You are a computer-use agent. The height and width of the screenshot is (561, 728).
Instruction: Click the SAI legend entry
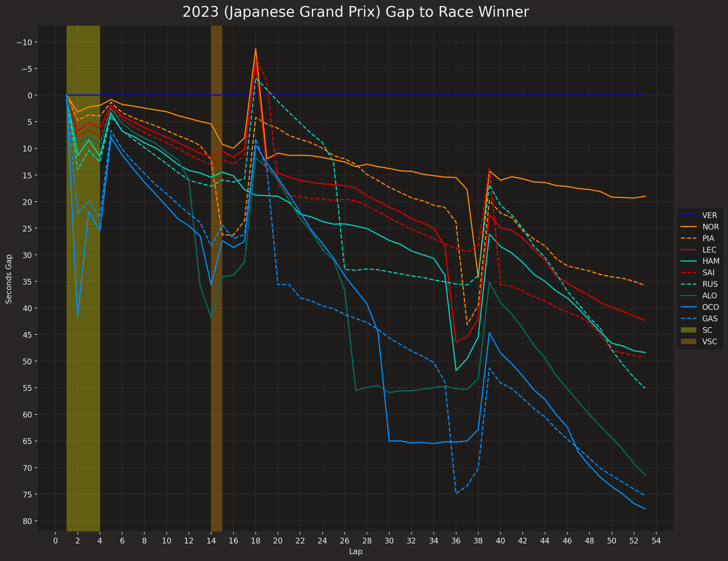point(708,273)
